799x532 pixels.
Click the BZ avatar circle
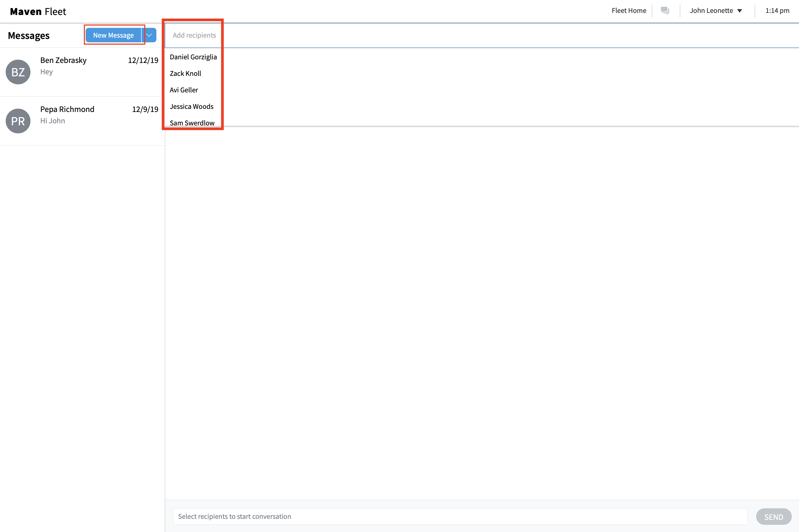pyautogui.click(x=18, y=72)
